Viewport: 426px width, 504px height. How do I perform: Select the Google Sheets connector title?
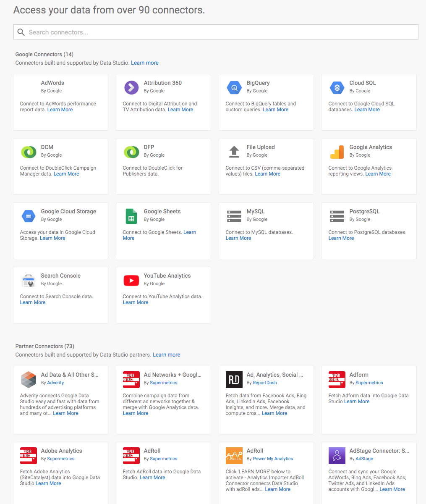162,211
